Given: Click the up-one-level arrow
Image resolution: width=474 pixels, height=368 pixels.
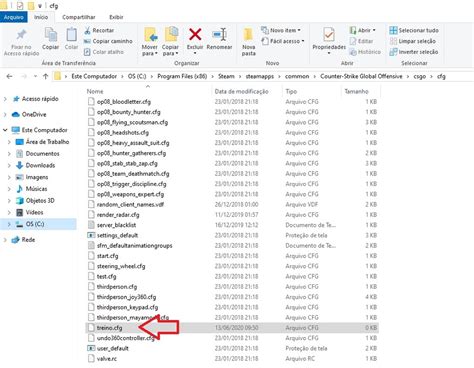Looking at the screenshot, I should pos(46,76).
